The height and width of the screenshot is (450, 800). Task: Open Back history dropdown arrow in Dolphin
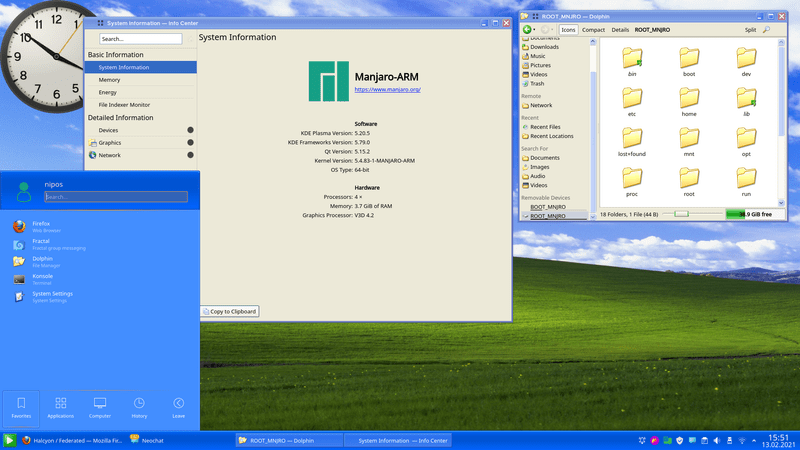pyautogui.click(x=534, y=30)
